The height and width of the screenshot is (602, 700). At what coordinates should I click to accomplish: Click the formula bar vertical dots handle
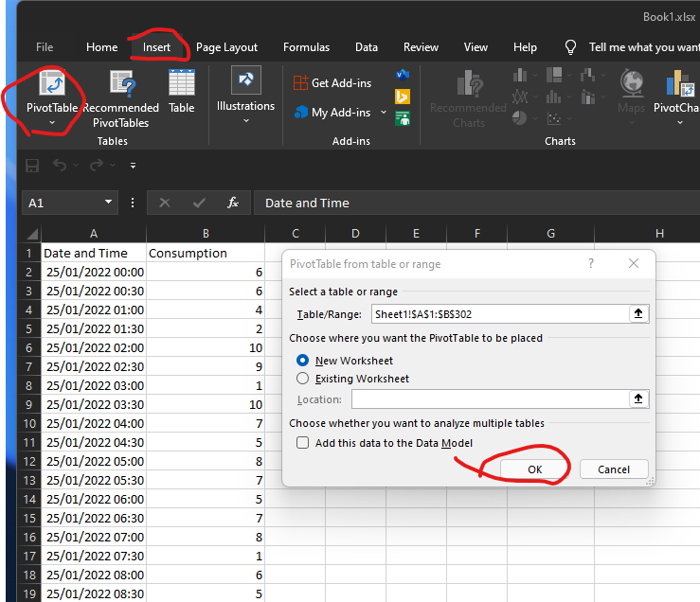133,204
